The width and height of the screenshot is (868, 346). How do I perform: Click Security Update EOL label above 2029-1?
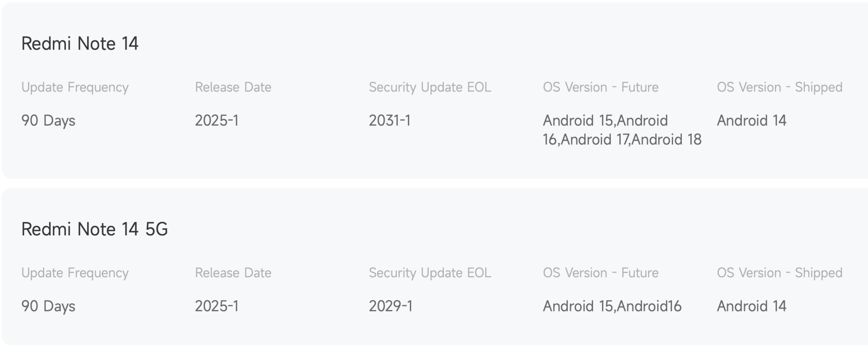click(x=429, y=273)
